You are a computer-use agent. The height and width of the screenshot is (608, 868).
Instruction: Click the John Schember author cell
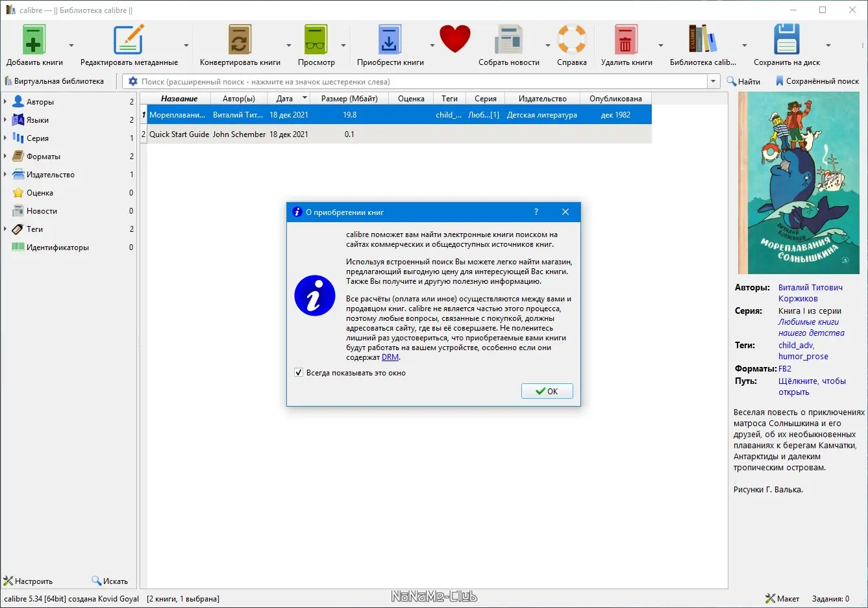pyautogui.click(x=239, y=134)
